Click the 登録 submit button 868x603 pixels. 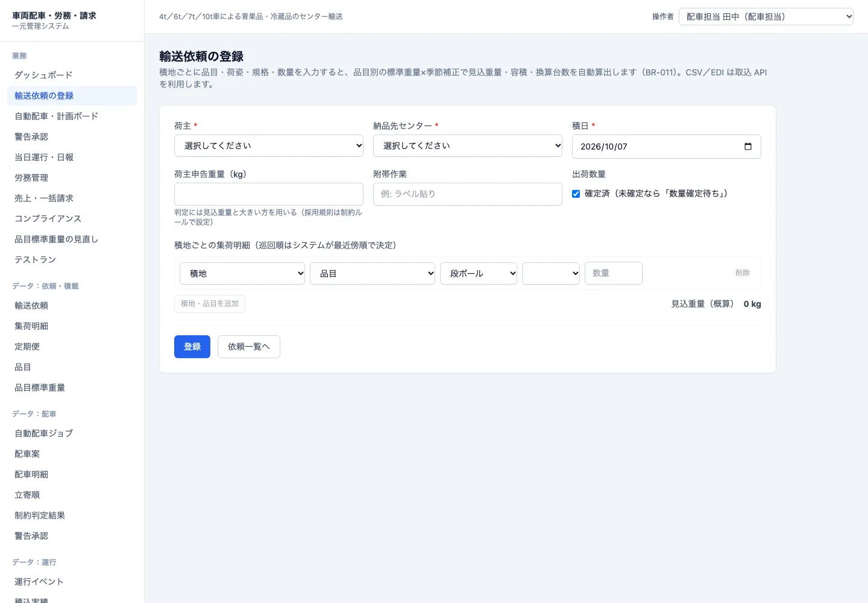192,347
